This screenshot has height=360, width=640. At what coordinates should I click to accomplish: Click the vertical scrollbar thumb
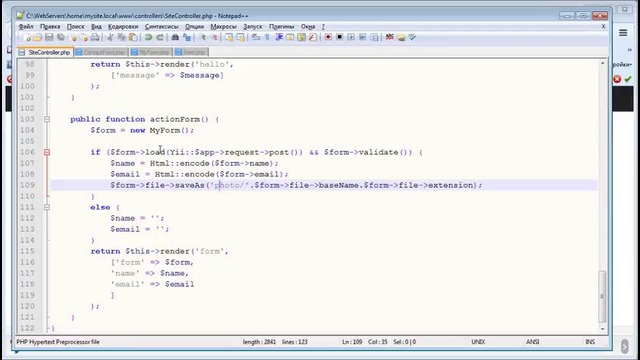click(x=602, y=296)
